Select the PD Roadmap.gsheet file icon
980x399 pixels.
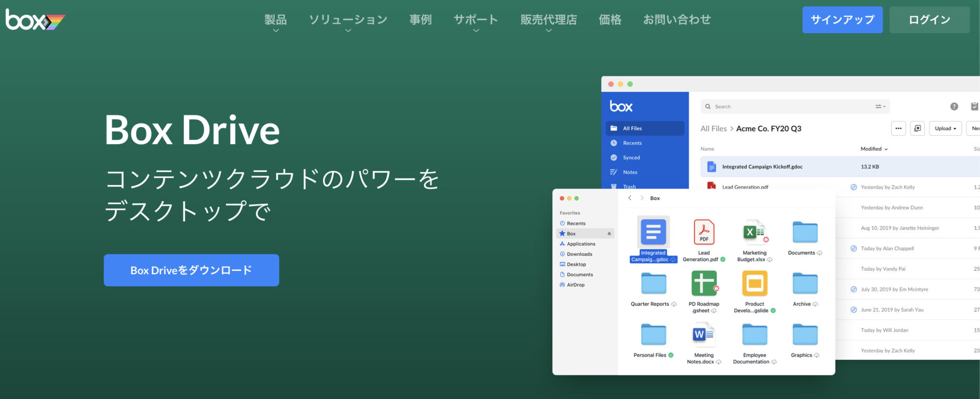tap(704, 284)
